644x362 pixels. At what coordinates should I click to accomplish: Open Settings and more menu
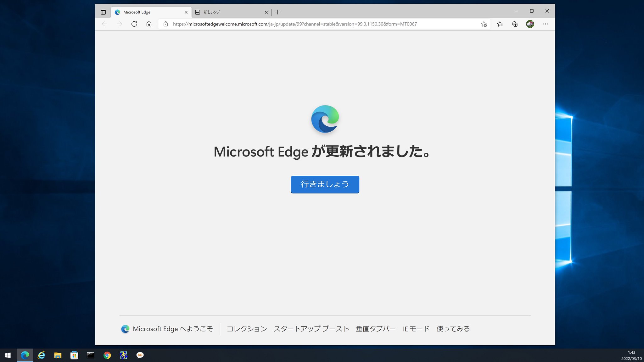click(x=545, y=24)
